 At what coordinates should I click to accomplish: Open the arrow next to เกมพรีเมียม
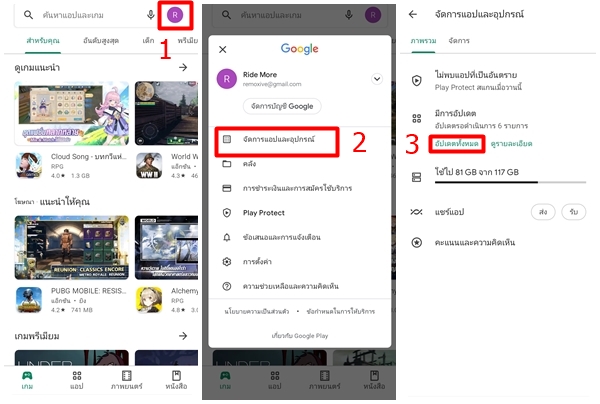click(x=183, y=336)
